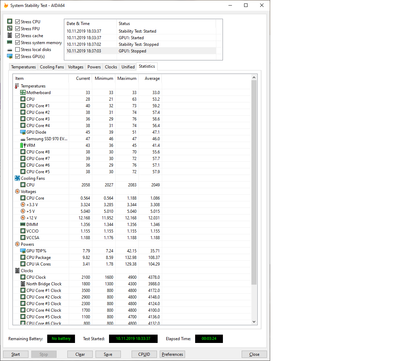Open the Cooling Fans tab
This screenshot has width=400, height=361.
[x=52, y=67]
